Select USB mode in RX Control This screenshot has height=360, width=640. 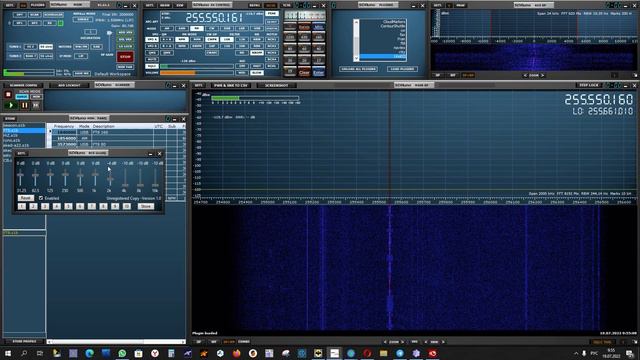click(x=257, y=29)
